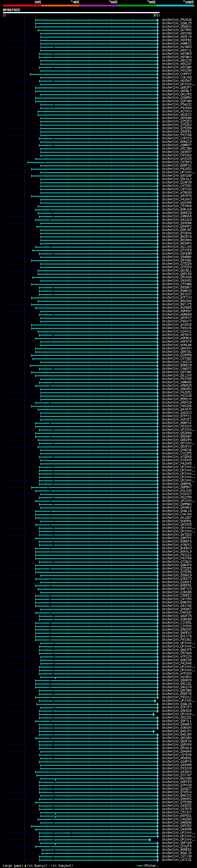Viewport: 197px width, 868px height.
Task: Select label UniRef100_Q8BPH1
Action: coord(177,484)
